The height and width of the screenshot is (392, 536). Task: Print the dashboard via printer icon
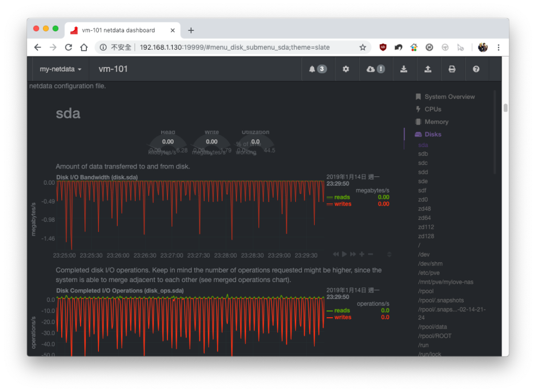point(452,69)
